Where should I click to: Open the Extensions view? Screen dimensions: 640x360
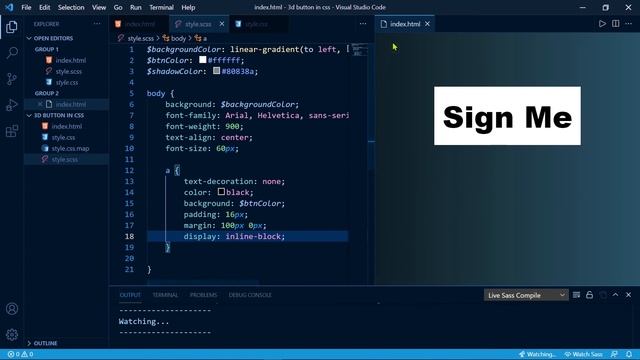click(x=12, y=131)
